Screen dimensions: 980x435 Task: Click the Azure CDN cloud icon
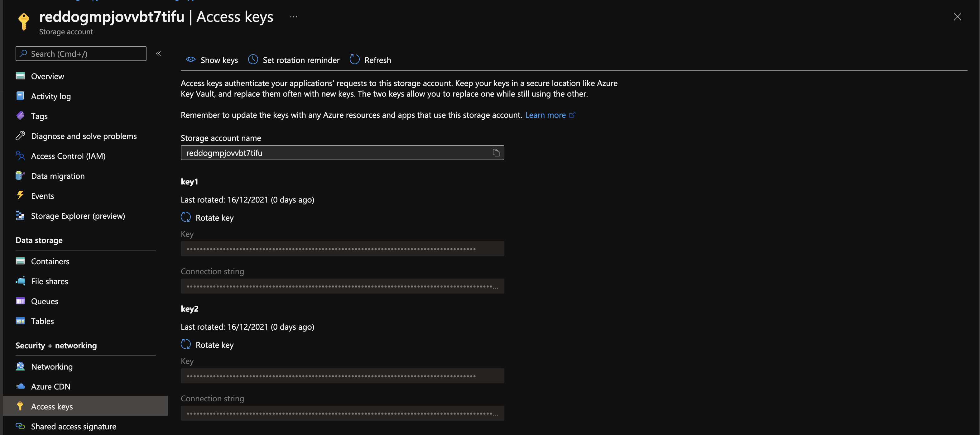pos(20,386)
